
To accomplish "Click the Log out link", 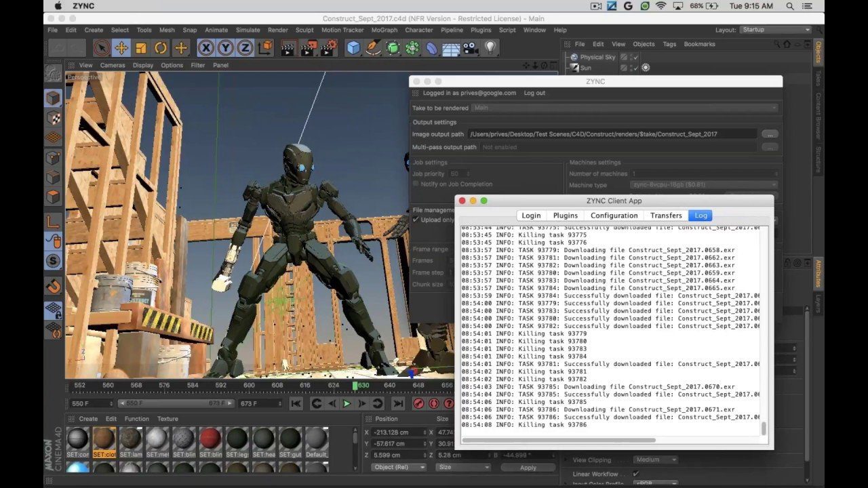I will tap(534, 93).
